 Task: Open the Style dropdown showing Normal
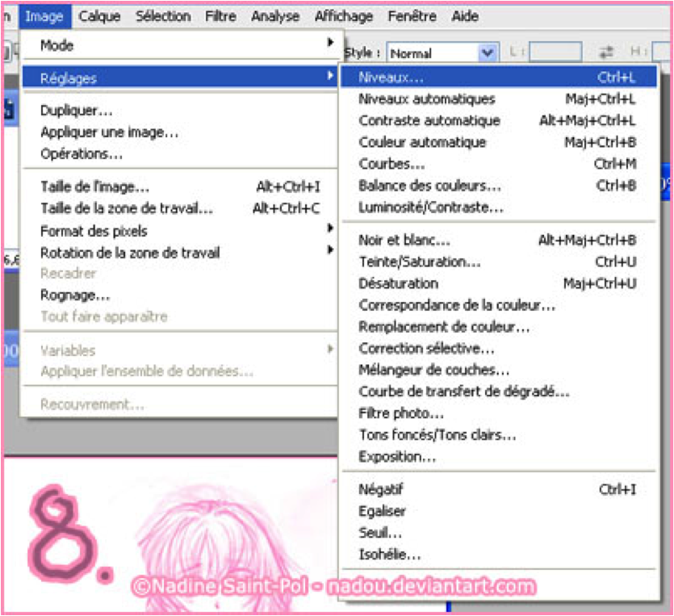[x=487, y=53]
